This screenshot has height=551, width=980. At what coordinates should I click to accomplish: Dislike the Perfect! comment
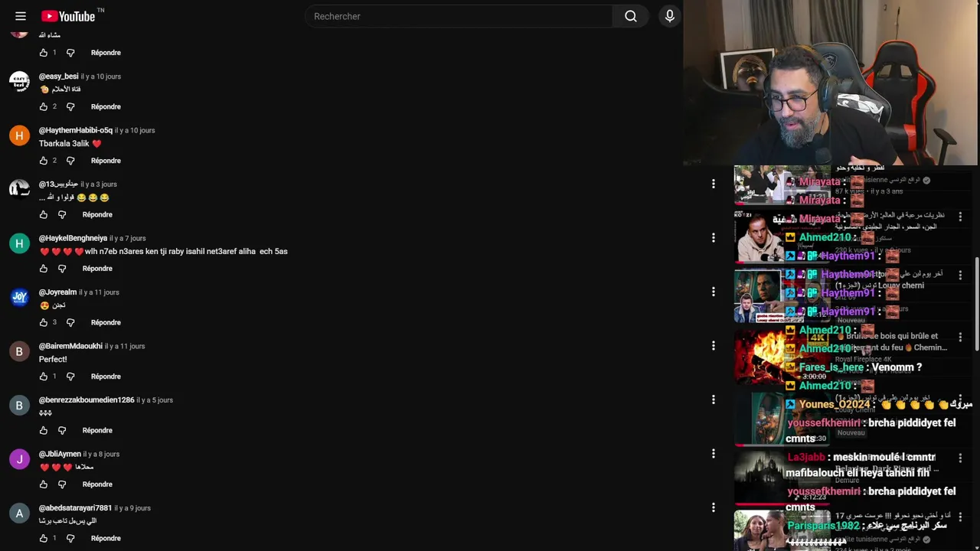[70, 377]
